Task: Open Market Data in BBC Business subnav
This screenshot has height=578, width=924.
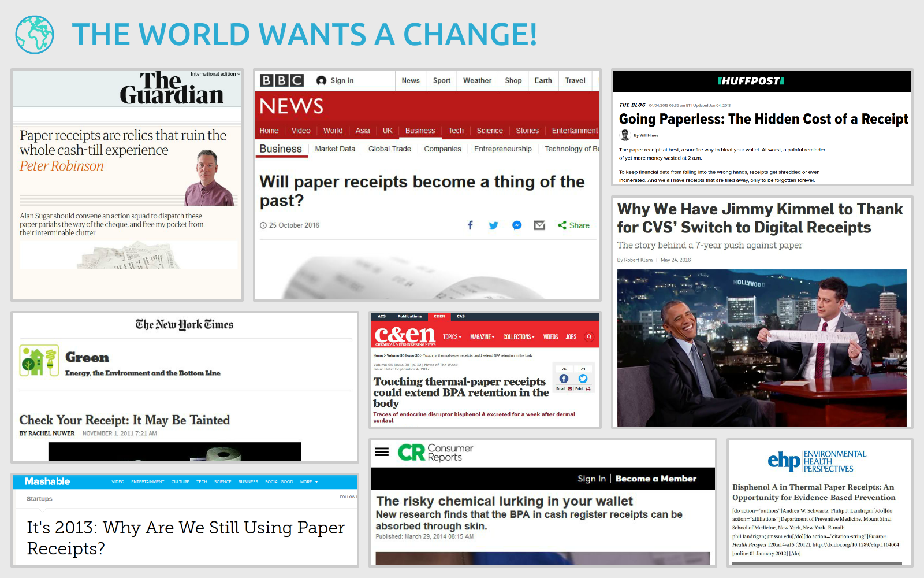Action: [x=335, y=149]
